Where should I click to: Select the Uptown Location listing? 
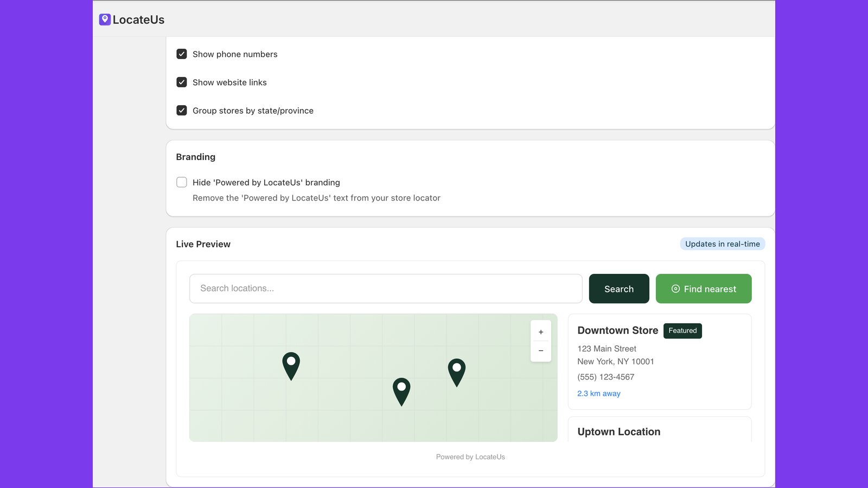pos(619,432)
